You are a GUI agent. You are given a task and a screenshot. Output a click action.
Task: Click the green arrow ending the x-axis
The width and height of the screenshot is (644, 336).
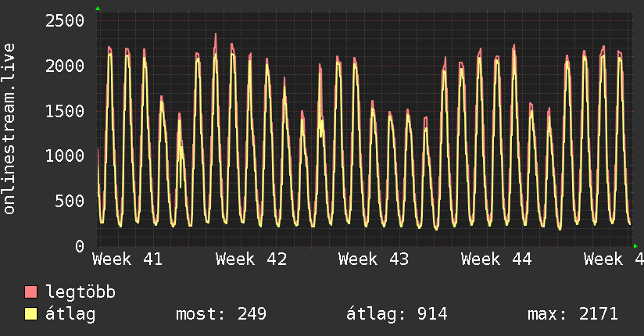[x=635, y=246]
